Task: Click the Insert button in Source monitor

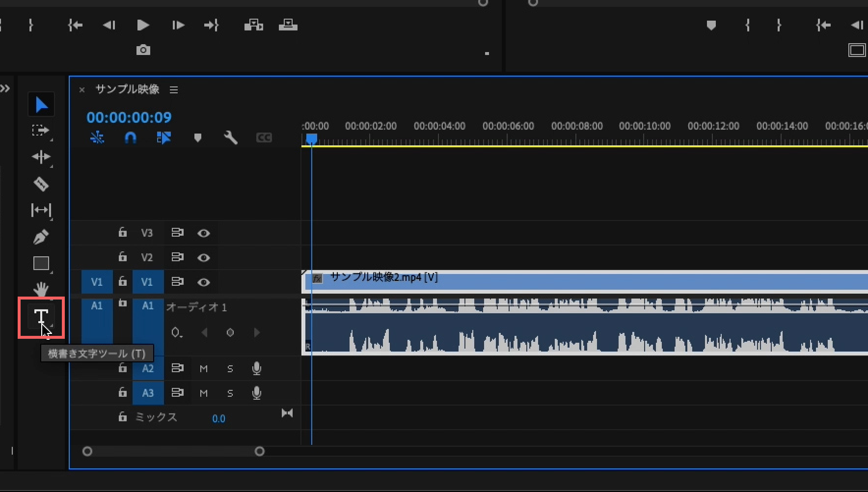Action: coord(254,25)
